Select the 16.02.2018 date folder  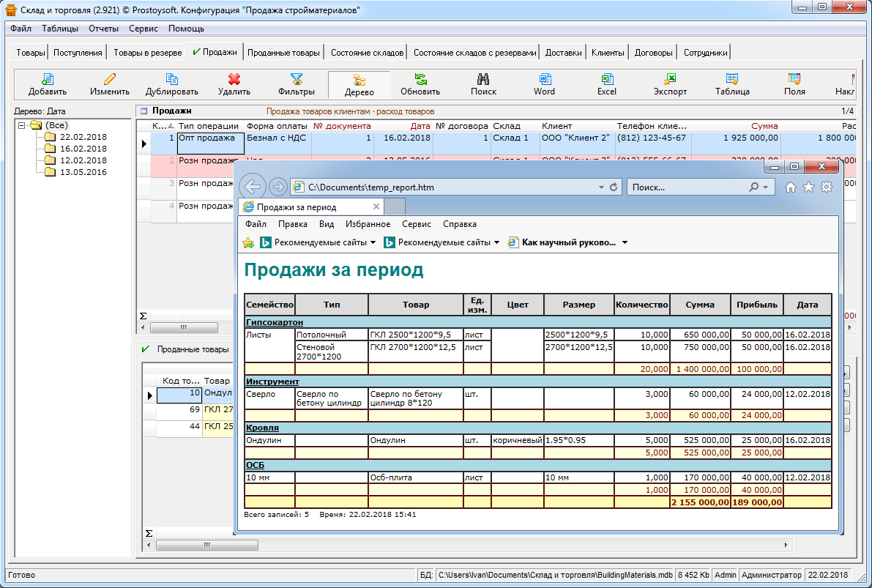point(83,149)
